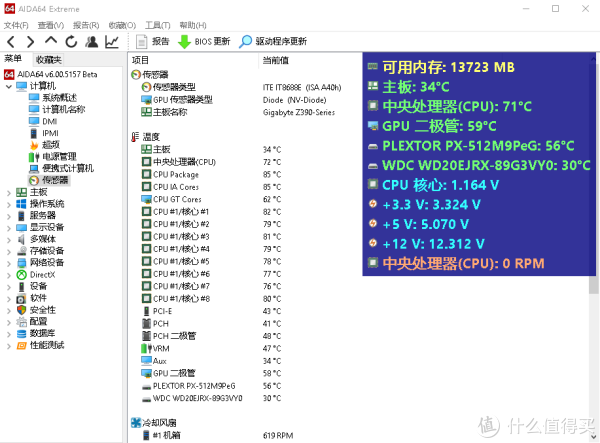Screen dimensions: 600x443
Task: Go back with the left arrow icon
Action: coord(11,41)
